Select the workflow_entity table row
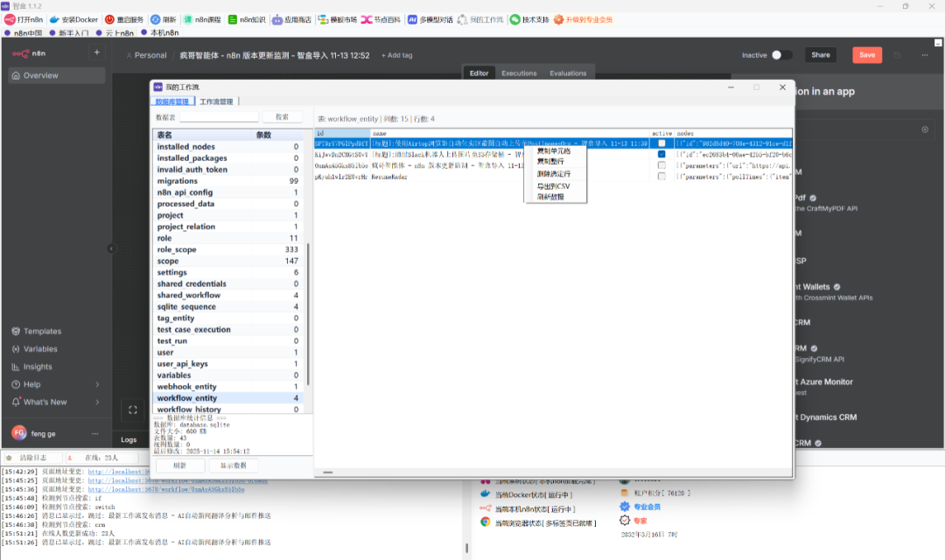 point(227,398)
